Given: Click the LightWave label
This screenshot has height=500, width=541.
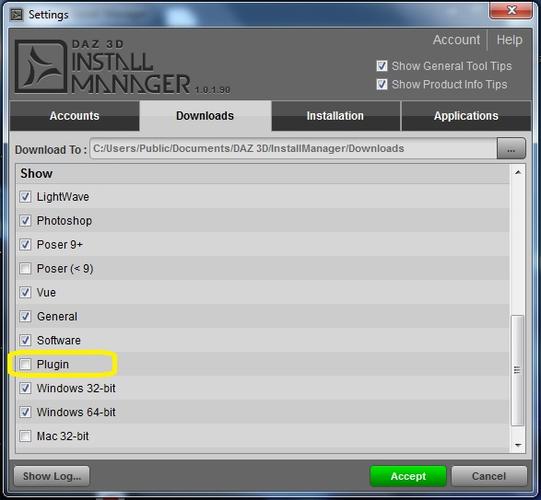Looking at the screenshot, I should pyautogui.click(x=63, y=197).
